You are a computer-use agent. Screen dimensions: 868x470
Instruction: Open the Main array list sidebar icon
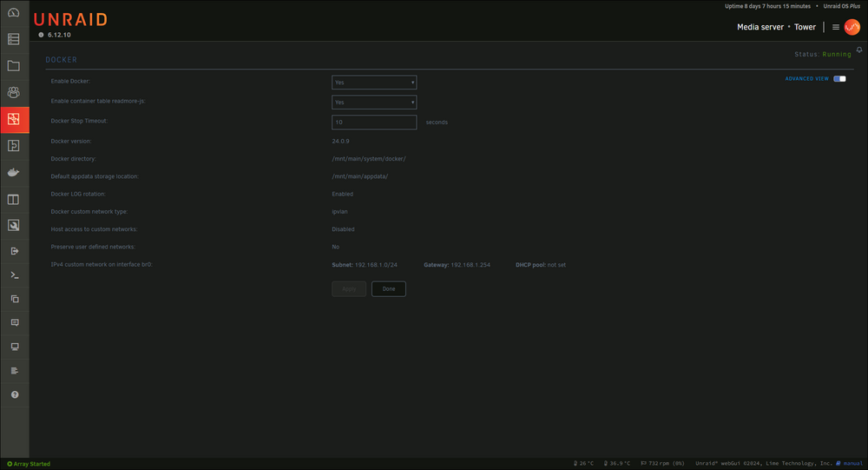click(x=14, y=39)
